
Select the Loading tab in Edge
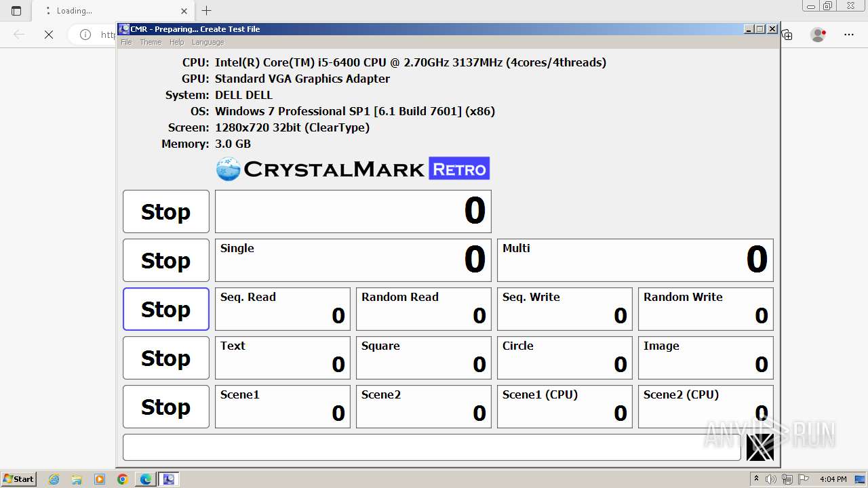pyautogui.click(x=113, y=11)
